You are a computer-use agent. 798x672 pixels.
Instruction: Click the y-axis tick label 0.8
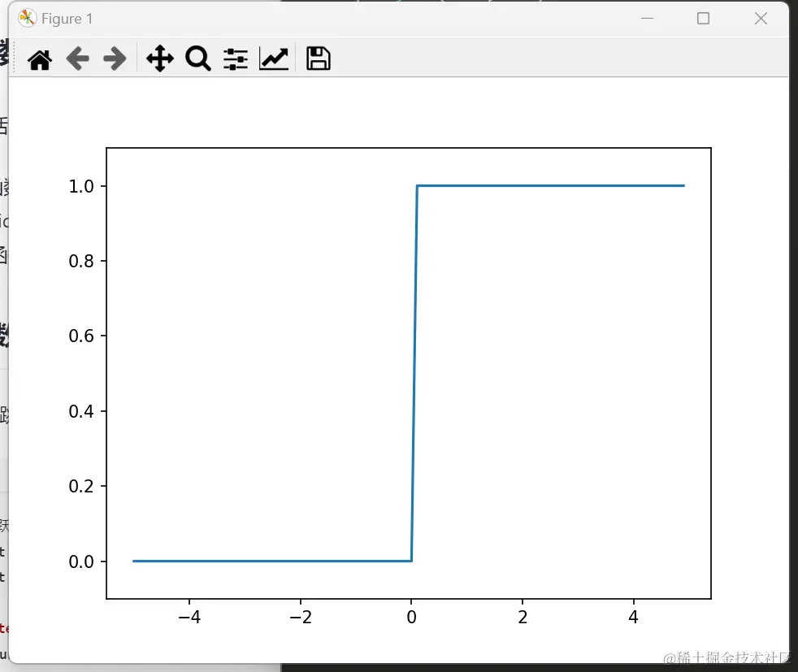click(x=81, y=262)
